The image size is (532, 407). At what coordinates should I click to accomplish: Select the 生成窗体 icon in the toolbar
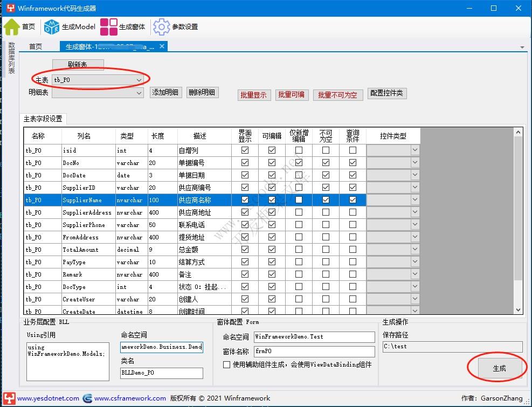[x=108, y=26]
